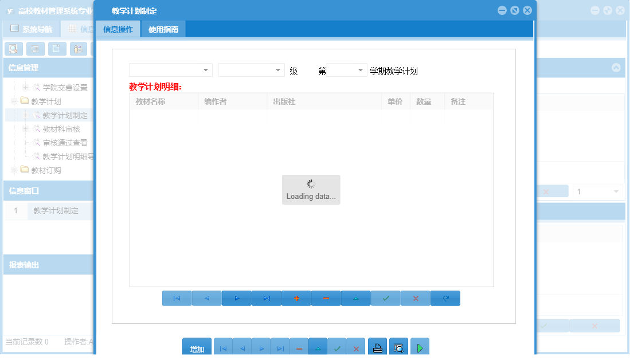Confirm edits with the green checkmark icon
The width and height of the screenshot is (630, 364).
click(x=385, y=298)
